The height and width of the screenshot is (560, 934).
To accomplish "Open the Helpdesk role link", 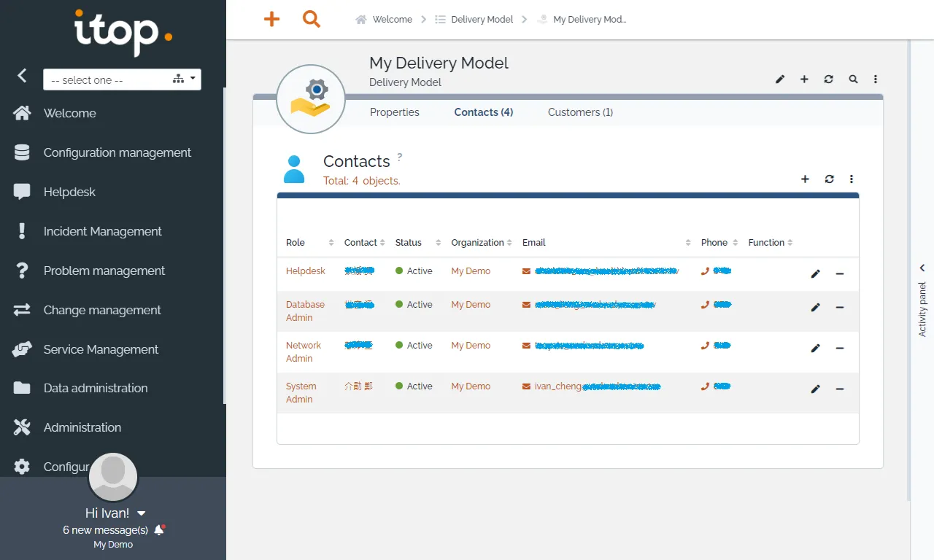I will [x=306, y=271].
